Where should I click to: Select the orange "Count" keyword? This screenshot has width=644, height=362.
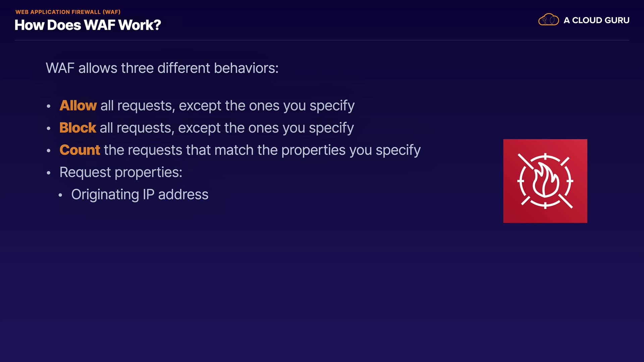pyautogui.click(x=79, y=150)
